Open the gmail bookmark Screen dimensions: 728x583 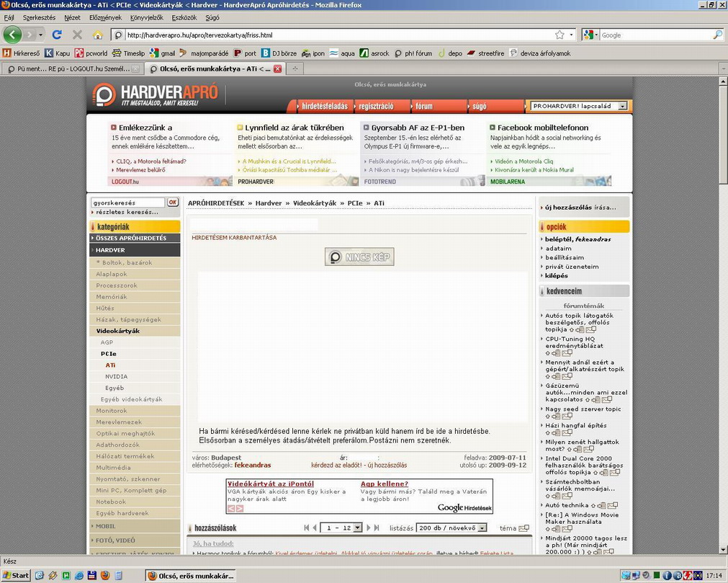pos(163,53)
